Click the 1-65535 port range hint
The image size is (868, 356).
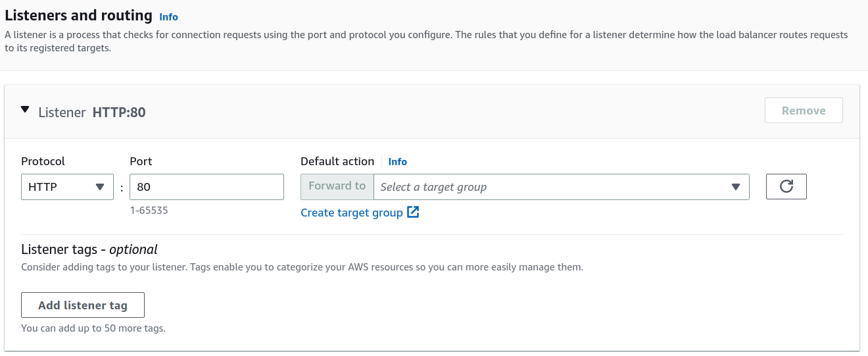pos(149,211)
